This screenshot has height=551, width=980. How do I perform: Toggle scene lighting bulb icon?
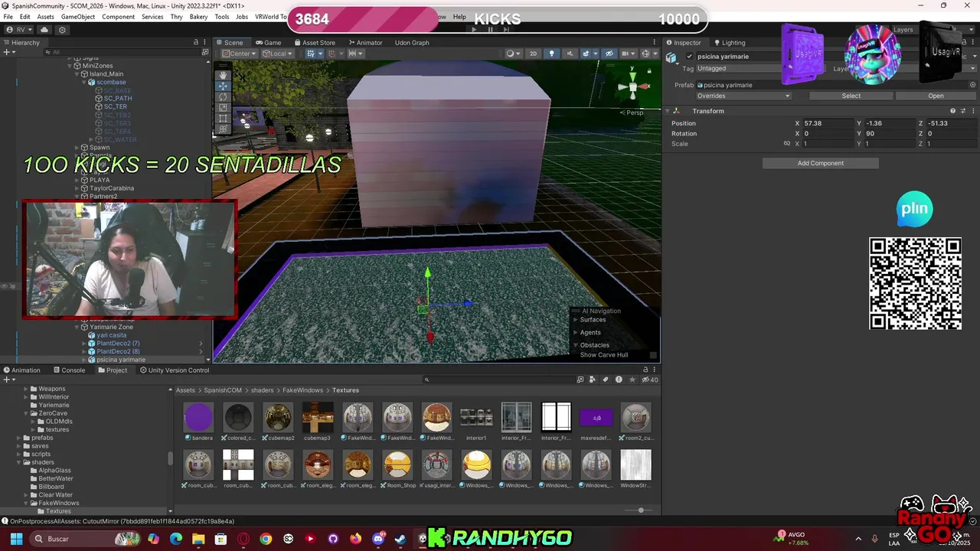point(550,54)
